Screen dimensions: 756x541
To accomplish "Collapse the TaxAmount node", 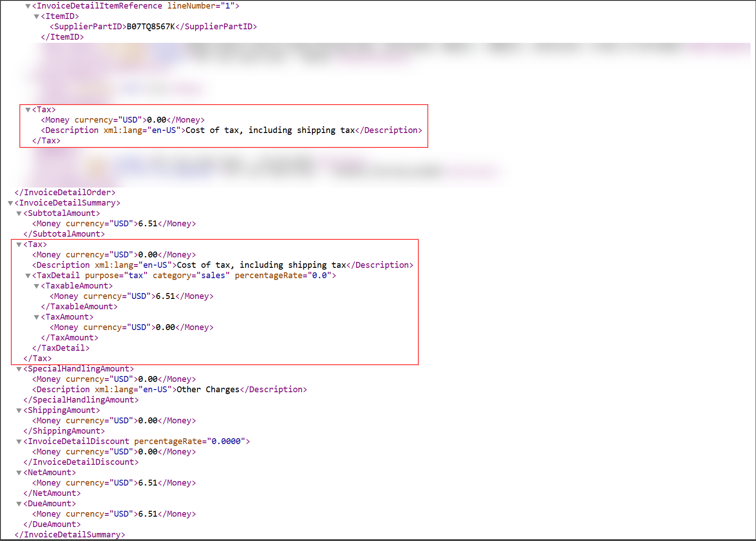I will 37,317.
